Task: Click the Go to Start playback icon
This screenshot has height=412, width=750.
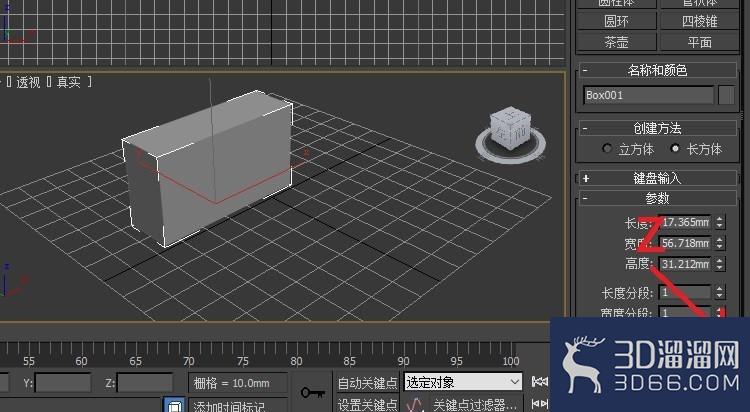Action: (540, 382)
